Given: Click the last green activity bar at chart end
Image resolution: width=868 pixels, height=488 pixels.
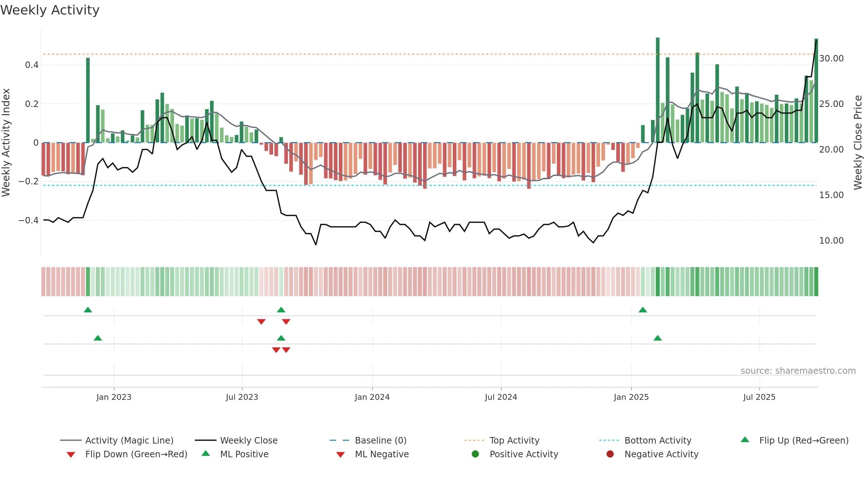Looking at the screenshot, I should click(816, 90).
